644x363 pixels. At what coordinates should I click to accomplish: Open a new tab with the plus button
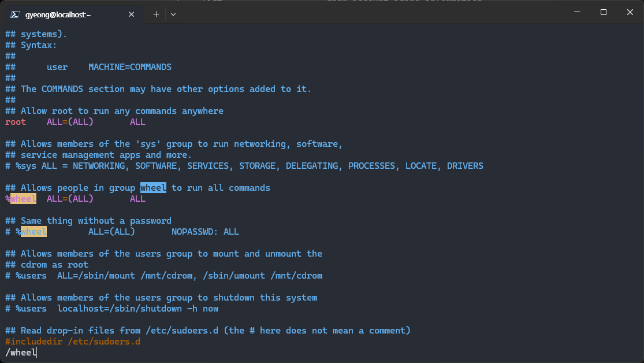[156, 14]
